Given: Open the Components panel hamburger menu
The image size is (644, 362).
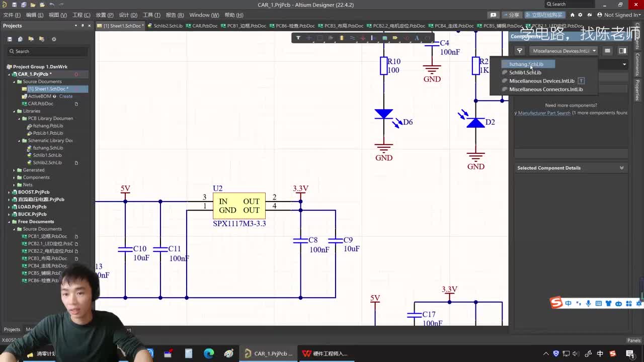Looking at the screenshot, I should click(x=607, y=51).
